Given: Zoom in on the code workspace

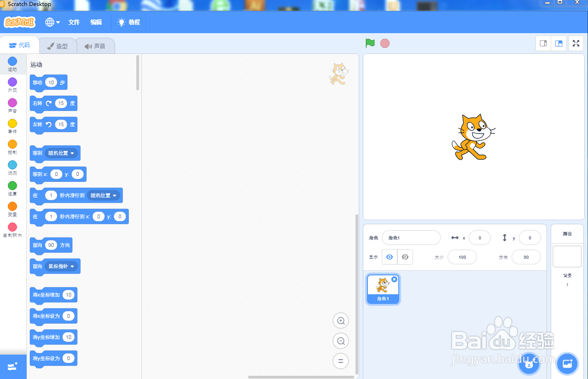Looking at the screenshot, I should pyautogui.click(x=341, y=321).
